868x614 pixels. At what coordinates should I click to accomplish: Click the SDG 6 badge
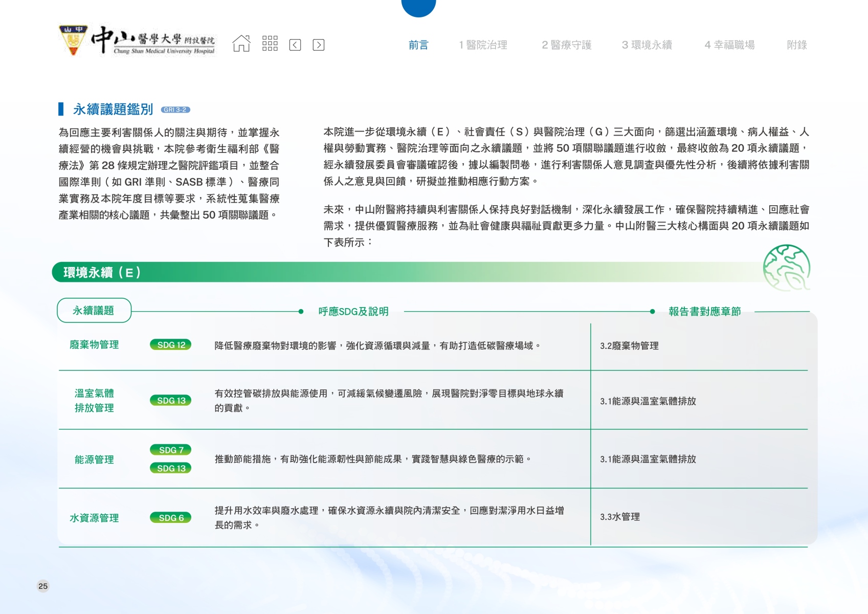click(171, 518)
